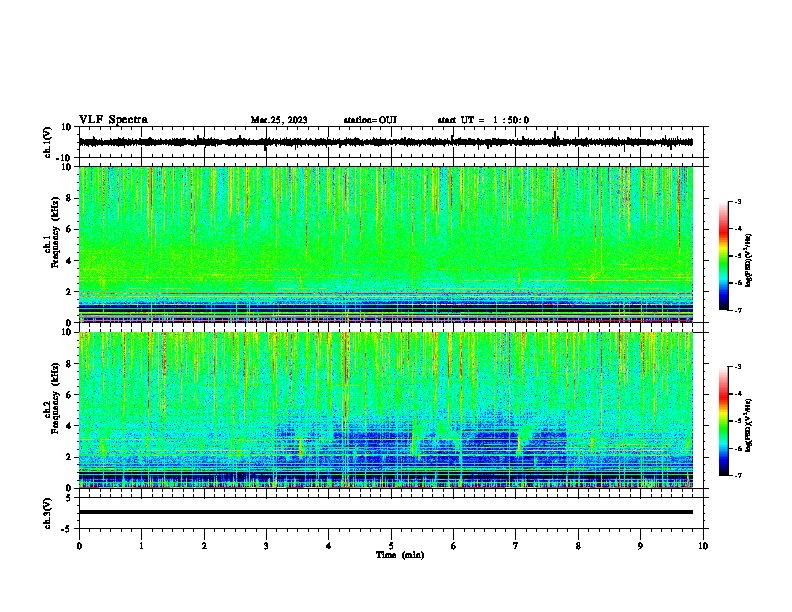Click the time axis tick label "6"
The height and width of the screenshot is (612, 792).
tap(453, 546)
